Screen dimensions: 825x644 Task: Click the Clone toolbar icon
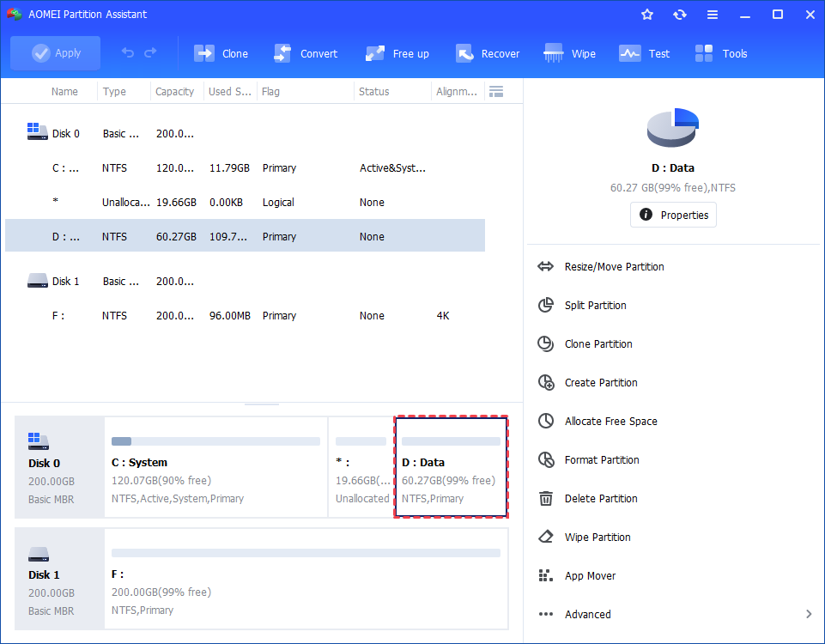[x=204, y=53]
